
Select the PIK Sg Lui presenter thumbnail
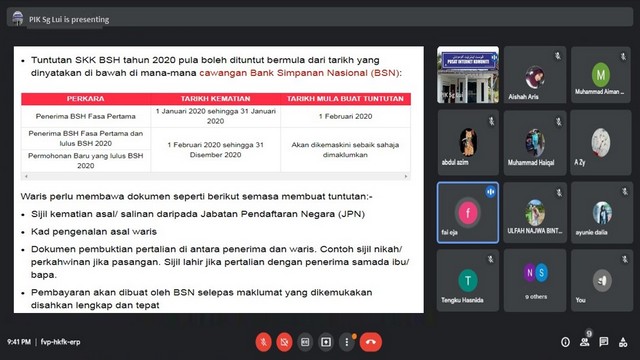pyautogui.click(x=468, y=75)
